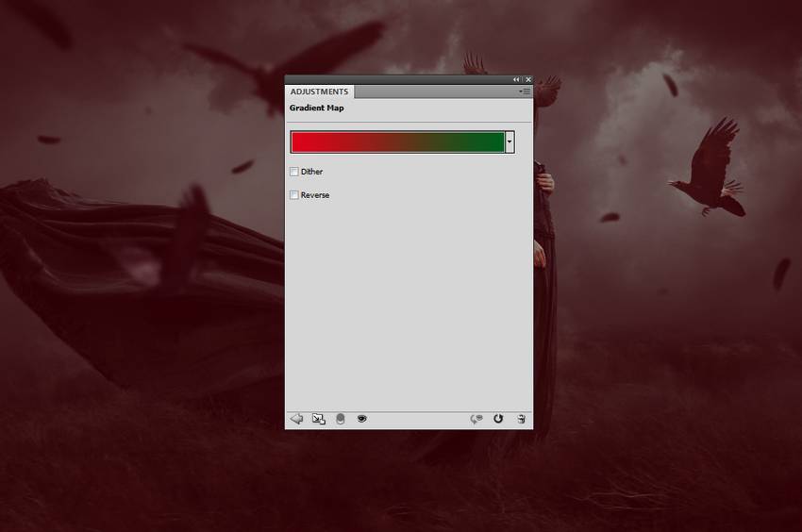Image resolution: width=802 pixels, height=532 pixels.
Task: Close the Adjustments panel
Action: click(527, 80)
